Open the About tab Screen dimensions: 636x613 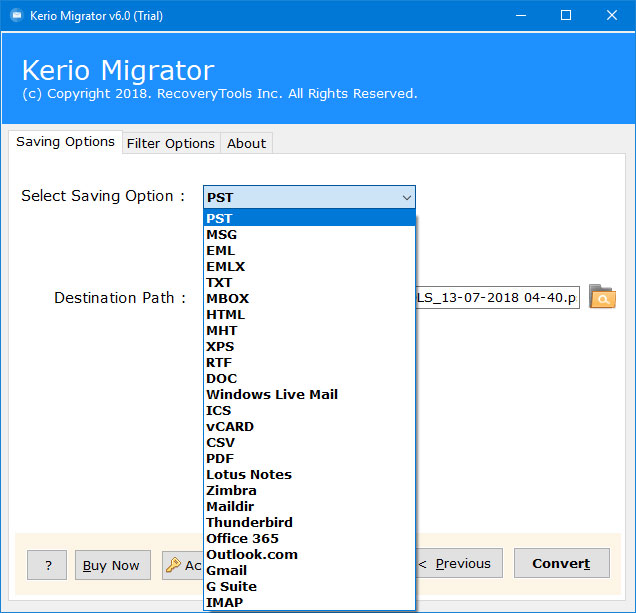click(x=246, y=144)
